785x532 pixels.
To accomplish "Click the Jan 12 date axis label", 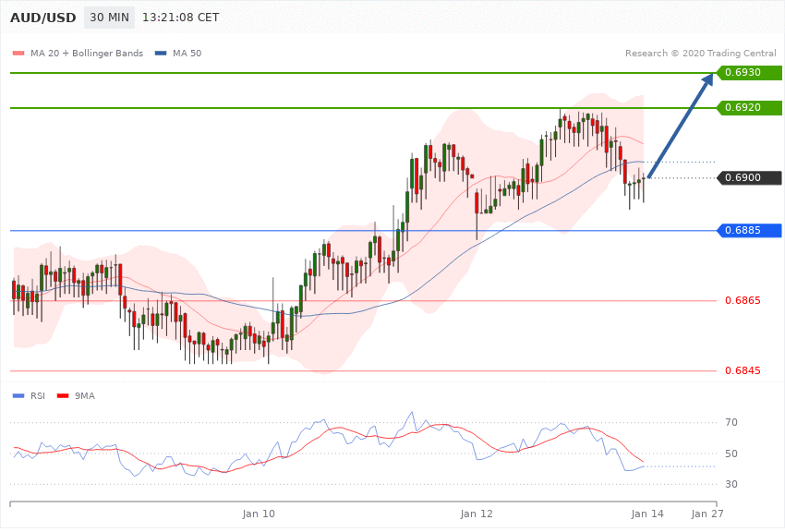I will tap(477, 514).
